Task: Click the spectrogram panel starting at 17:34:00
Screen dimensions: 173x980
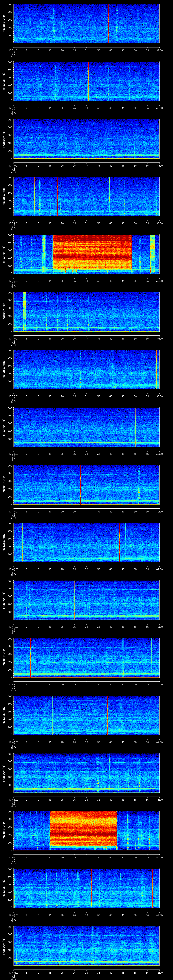Action: [x=86, y=197]
